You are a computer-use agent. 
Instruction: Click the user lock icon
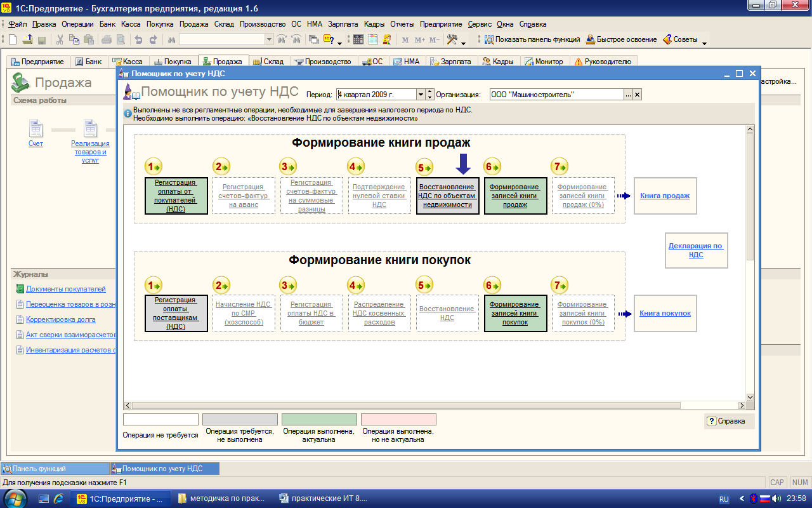[386, 39]
